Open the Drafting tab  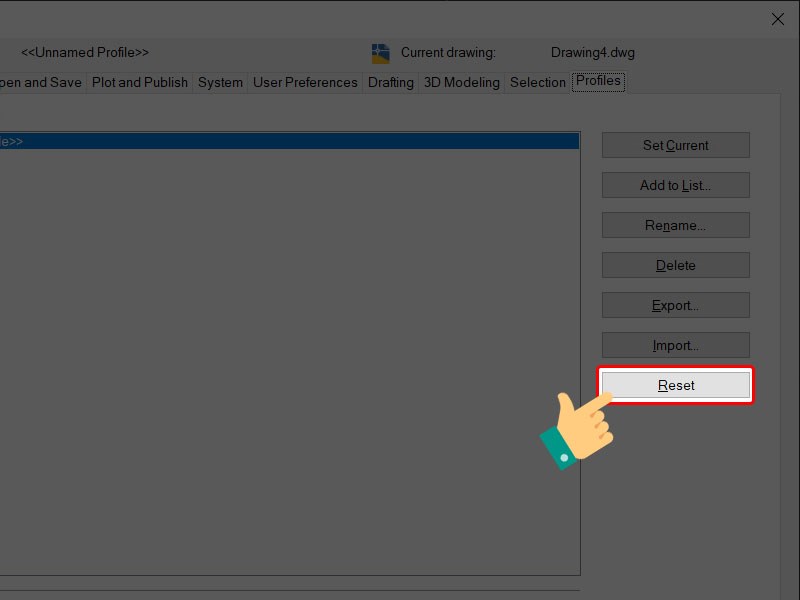(390, 82)
